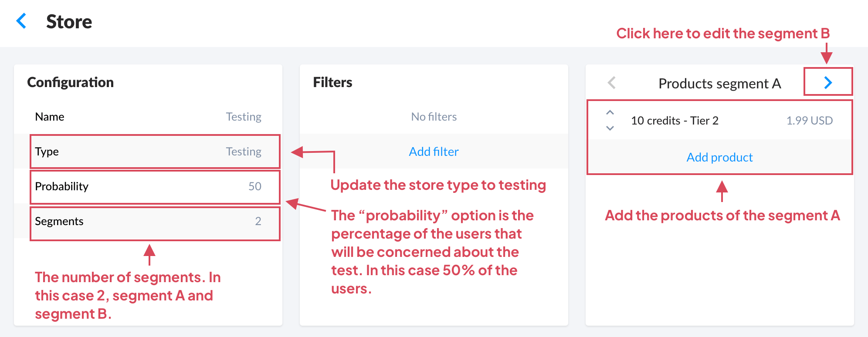Change the Segments count of 2
The height and width of the screenshot is (337, 868).
click(258, 221)
